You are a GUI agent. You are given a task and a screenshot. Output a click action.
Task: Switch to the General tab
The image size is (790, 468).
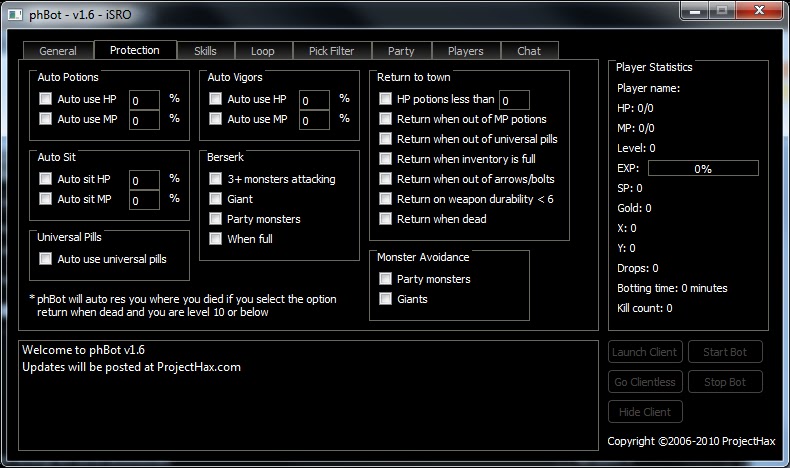(x=58, y=51)
